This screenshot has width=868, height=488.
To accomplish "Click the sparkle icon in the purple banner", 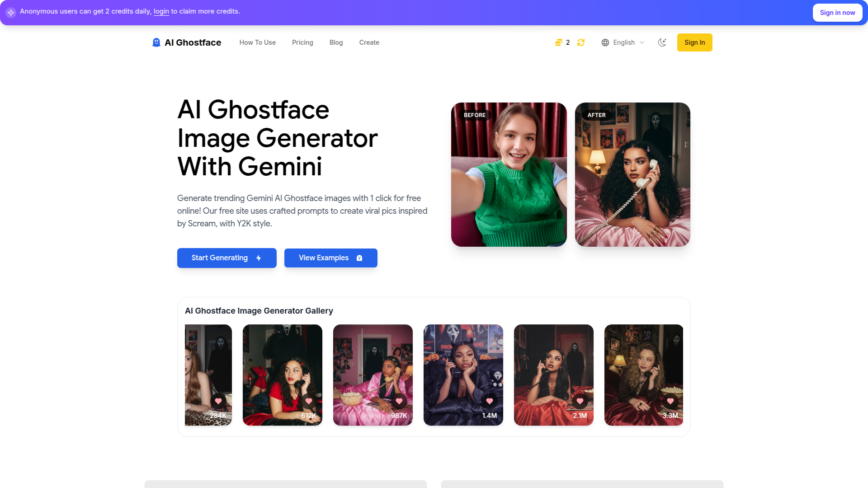I will coord(11,12).
